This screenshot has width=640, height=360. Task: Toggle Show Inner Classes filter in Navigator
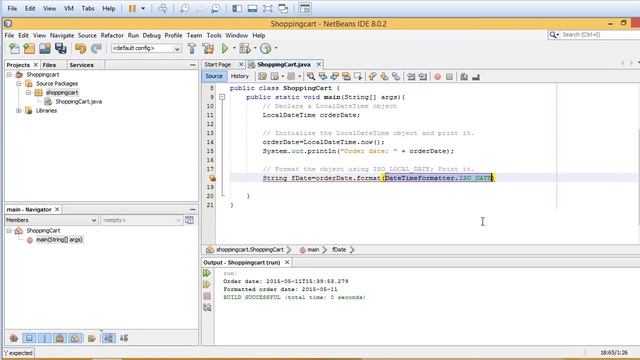pos(76,338)
